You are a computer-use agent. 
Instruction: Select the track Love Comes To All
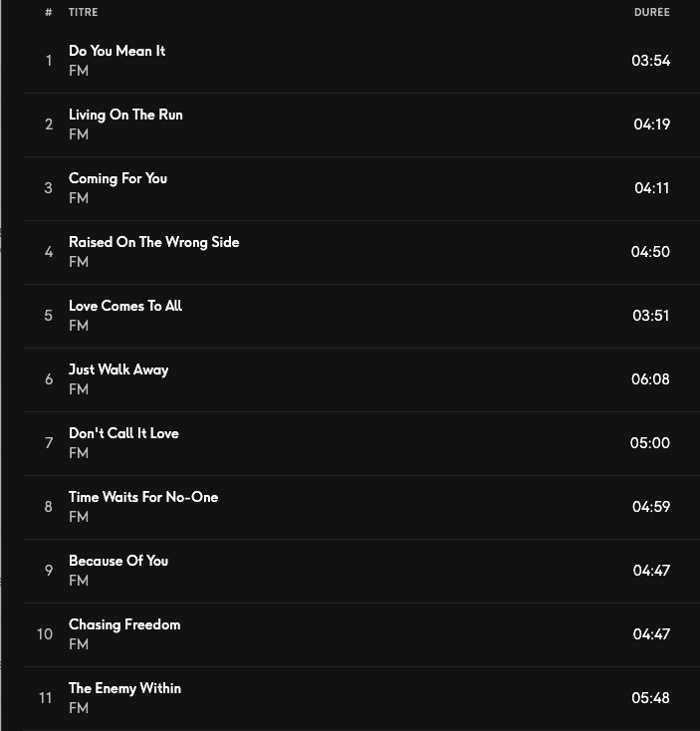(x=124, y=306)
